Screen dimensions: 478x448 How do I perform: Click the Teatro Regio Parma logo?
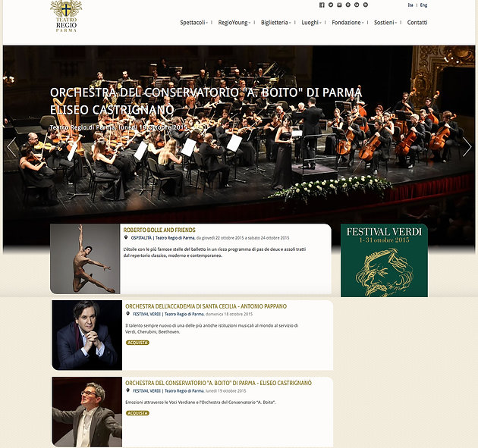[x=66, y=17]
